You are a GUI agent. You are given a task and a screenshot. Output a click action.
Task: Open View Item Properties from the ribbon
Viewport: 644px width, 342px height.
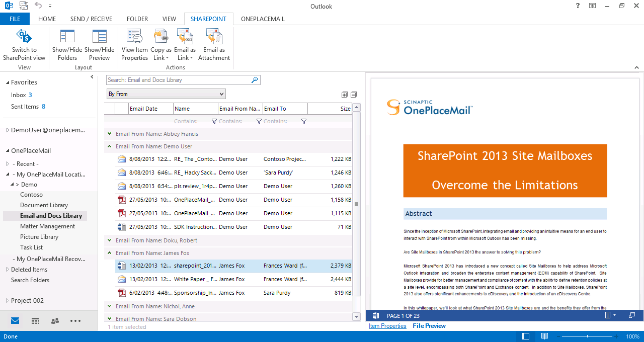pyautogui.click(x=135, y=45)
